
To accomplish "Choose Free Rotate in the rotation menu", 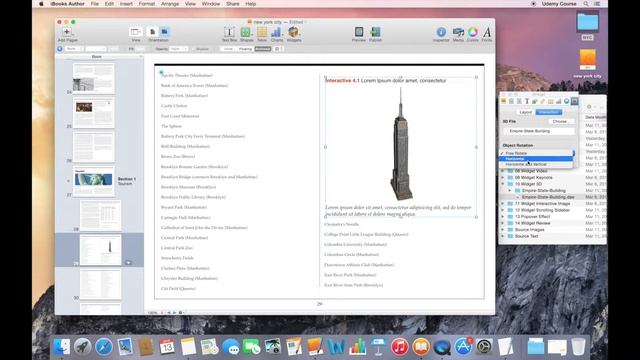I will pyautogui.click(x=536, y=153).
